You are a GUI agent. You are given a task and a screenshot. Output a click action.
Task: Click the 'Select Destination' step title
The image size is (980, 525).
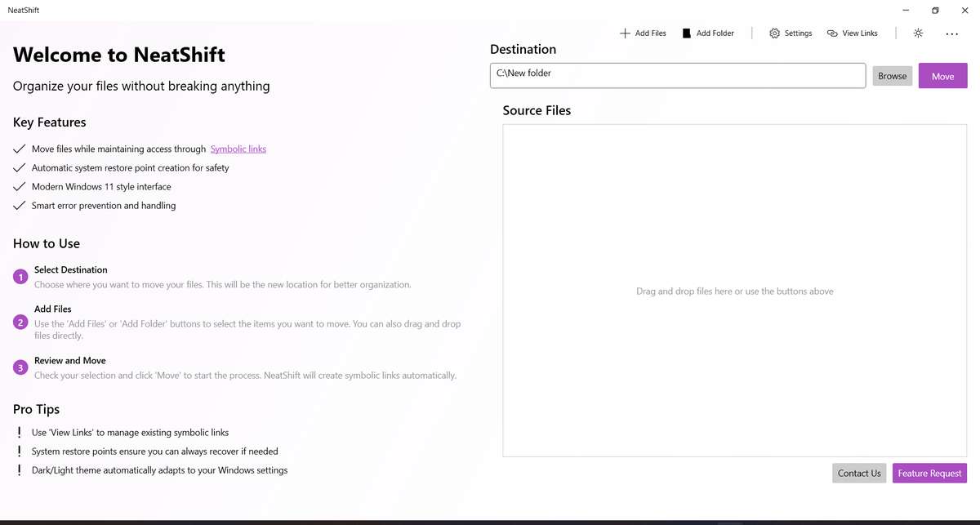71,269
